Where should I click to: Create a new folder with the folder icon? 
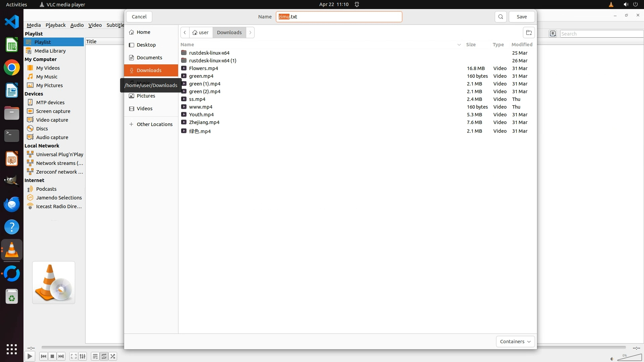(x=529, y=33)
